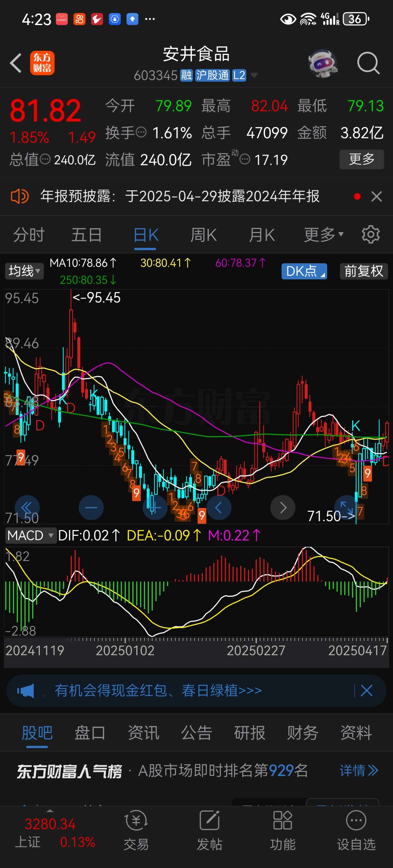Select the 日K chart tab

coord(146,235)
